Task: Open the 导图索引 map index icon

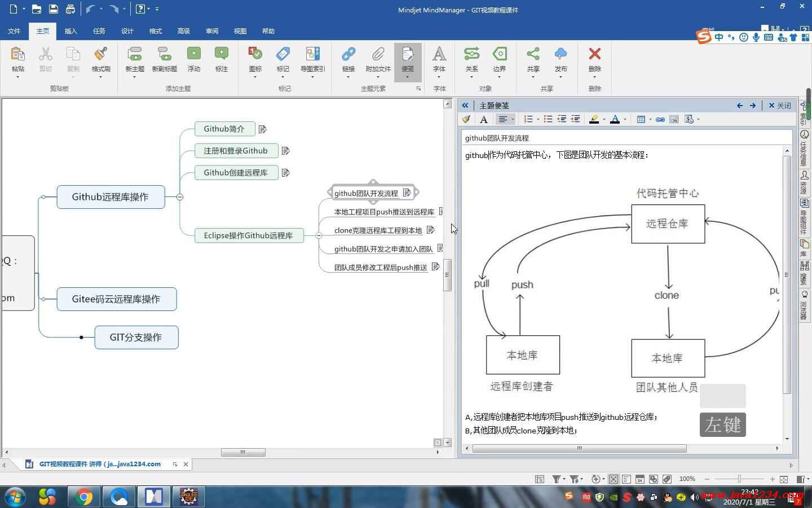Action: click(x=312, y=54)
